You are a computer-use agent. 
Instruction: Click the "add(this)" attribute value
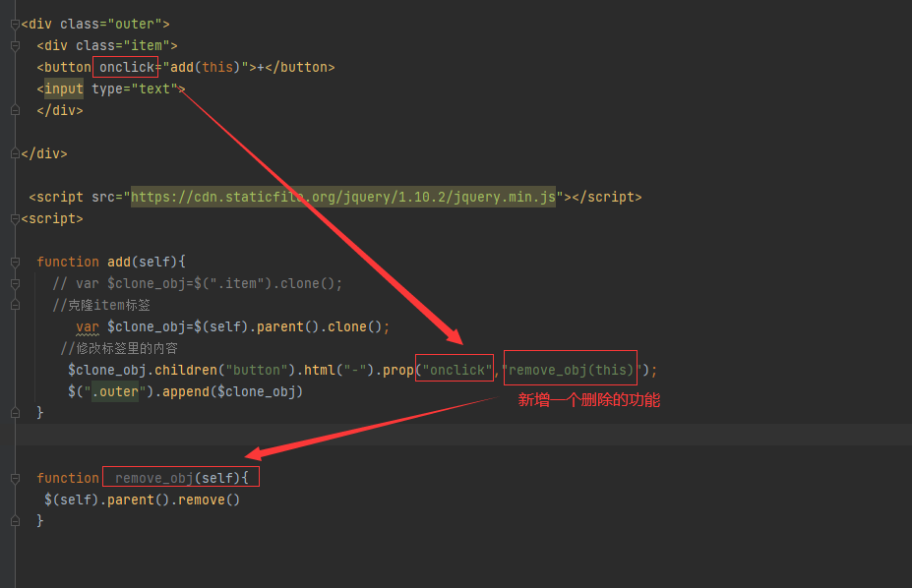coord(206,67)
